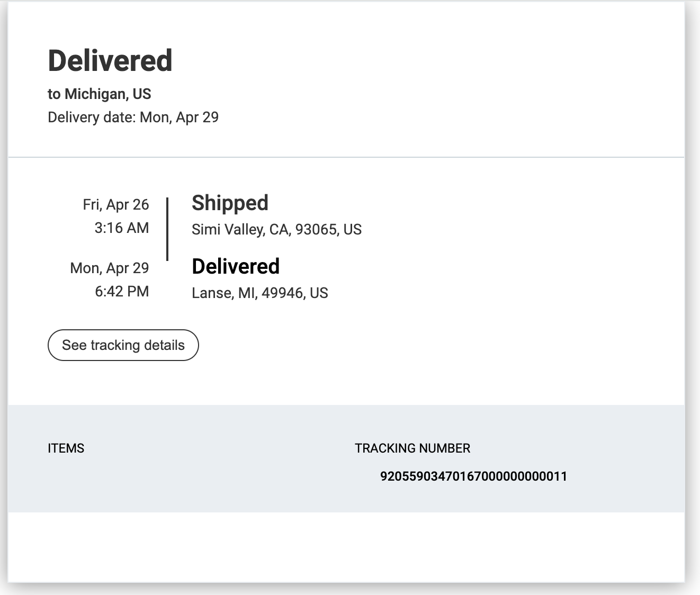This screenshot has height=595, width=700.
Task: Click the timeline's Mon, Apr 29 date
Action: (x=110, y=268)
